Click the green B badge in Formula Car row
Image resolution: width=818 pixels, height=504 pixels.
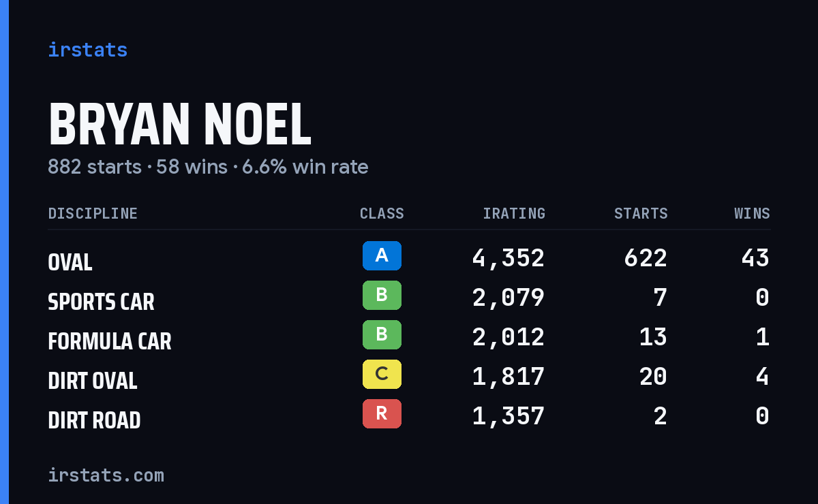coord(382,334)
